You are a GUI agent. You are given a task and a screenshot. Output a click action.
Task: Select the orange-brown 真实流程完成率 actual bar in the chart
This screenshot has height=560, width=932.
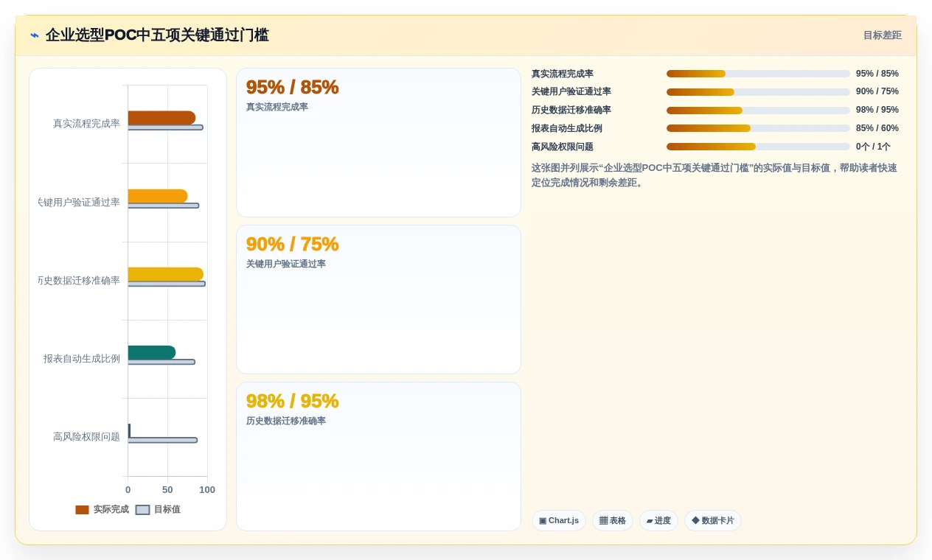[161, 118]
